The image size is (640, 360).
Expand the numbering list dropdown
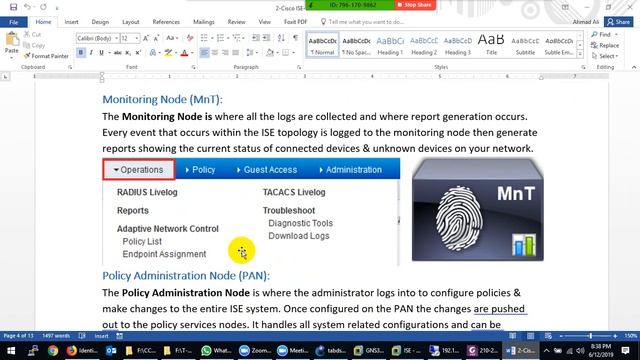pyautogui.click(x=228, y=38)
